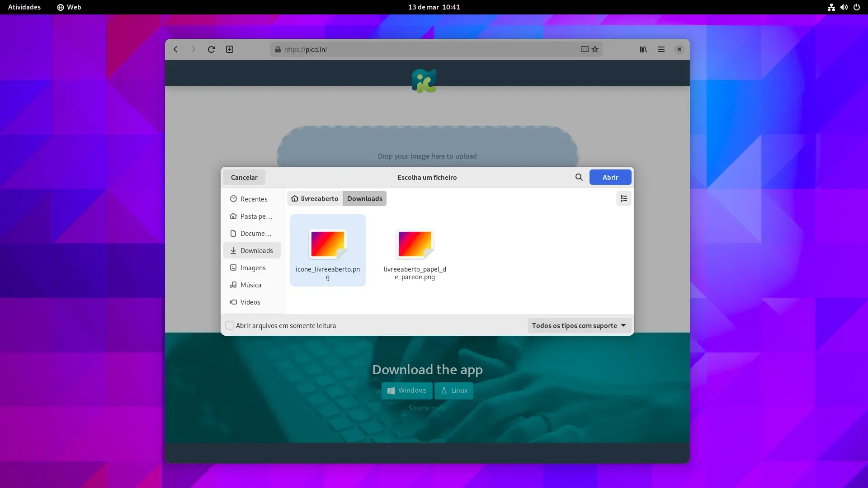
Task: Click the Downloads path bar segment
Action: (x=365, y=198)
